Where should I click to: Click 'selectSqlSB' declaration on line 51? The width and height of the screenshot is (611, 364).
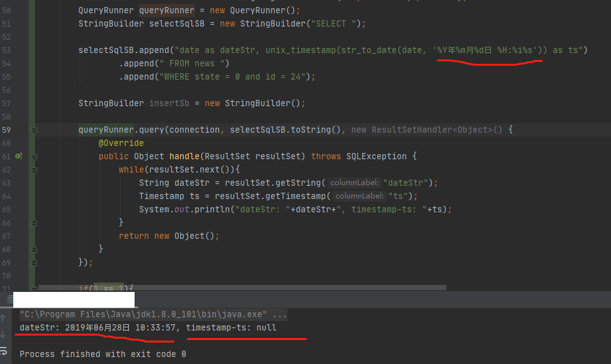[x=176, y=24]
